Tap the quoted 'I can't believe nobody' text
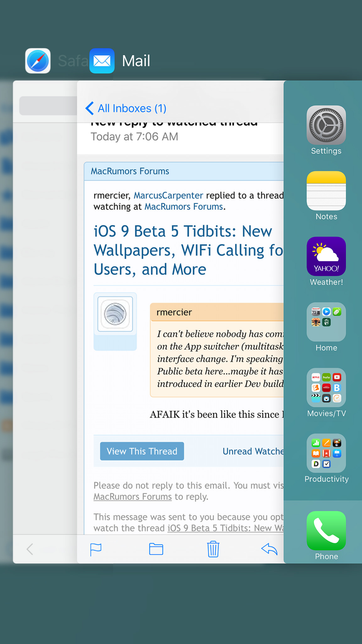 click(x=220, y=359)
